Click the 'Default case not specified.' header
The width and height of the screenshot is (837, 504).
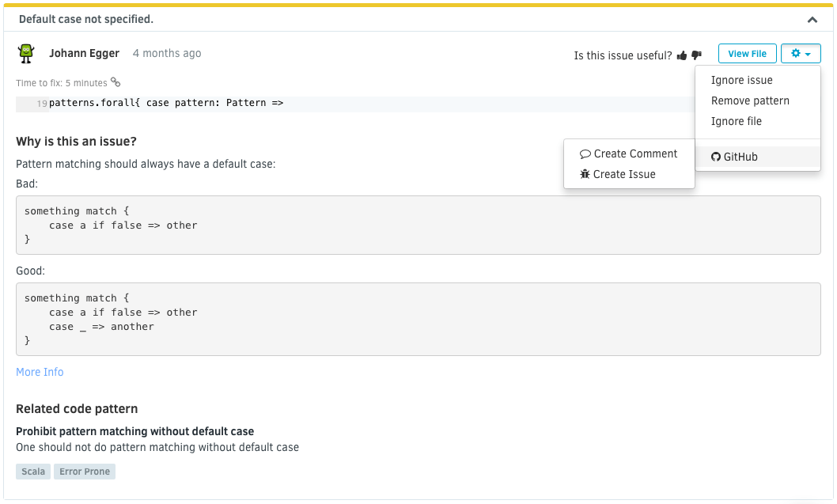tap(86, 19)
